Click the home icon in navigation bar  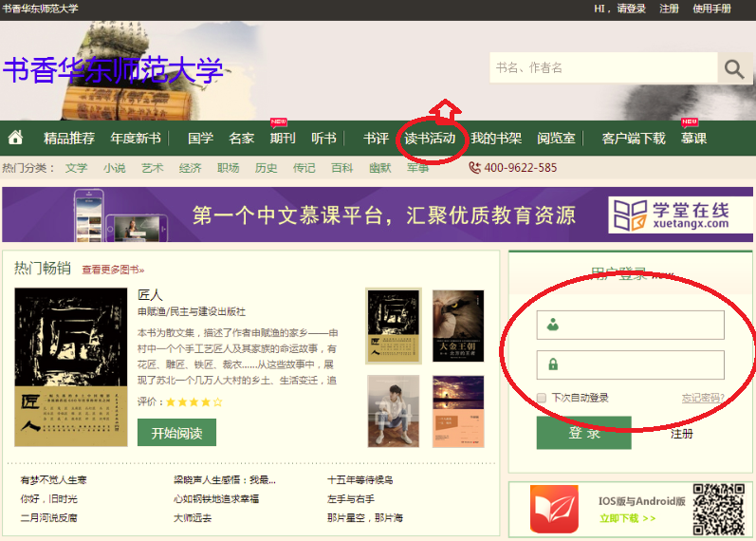[x=15, y=139]
